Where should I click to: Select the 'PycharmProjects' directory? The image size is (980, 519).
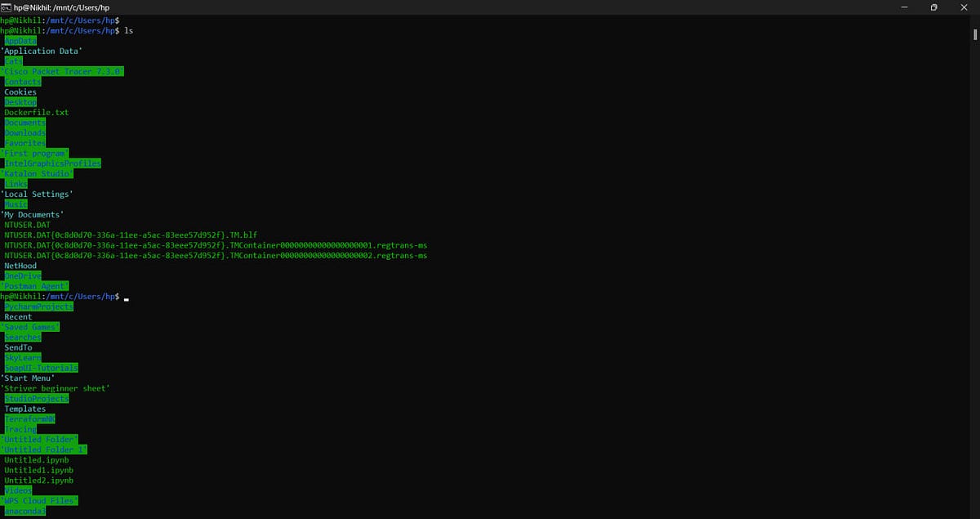pos(38,306)
